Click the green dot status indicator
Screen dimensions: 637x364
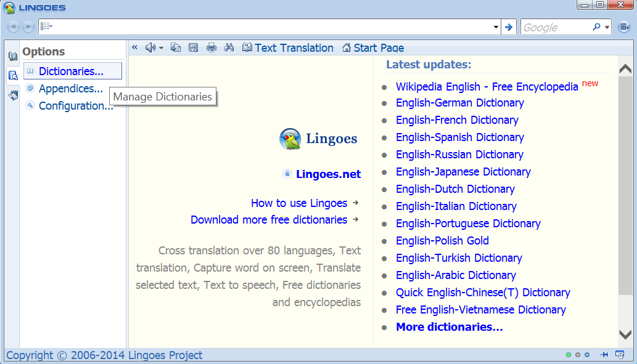click(569, 355)
